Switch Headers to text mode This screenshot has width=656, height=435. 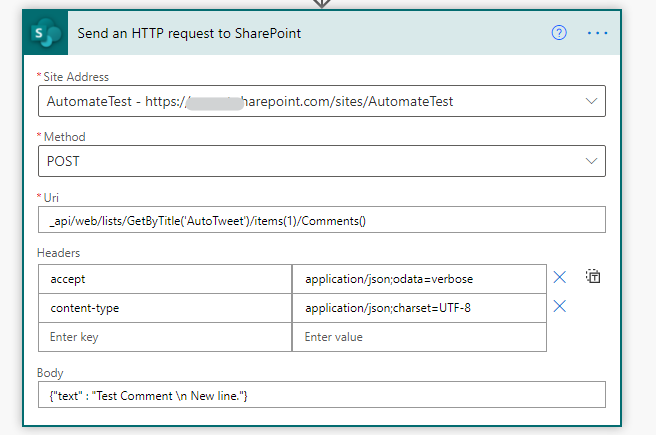593,276
